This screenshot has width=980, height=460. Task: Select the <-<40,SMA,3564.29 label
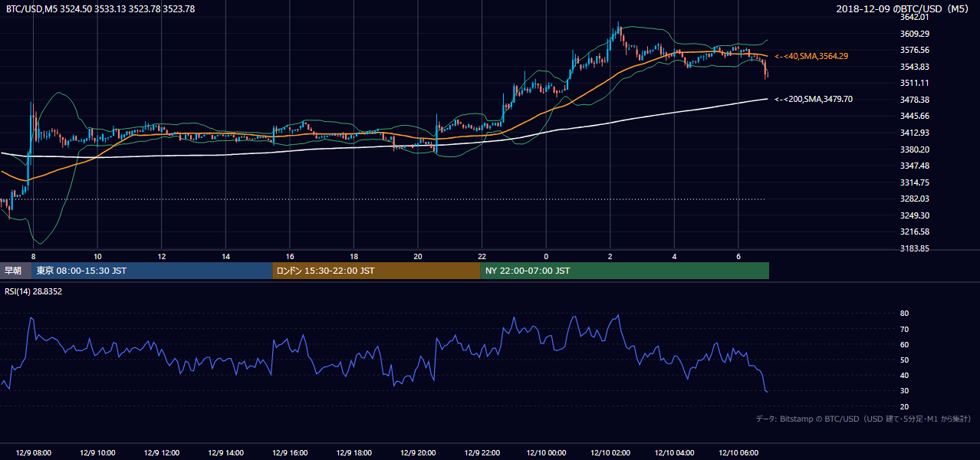click(x=811, y=56)
